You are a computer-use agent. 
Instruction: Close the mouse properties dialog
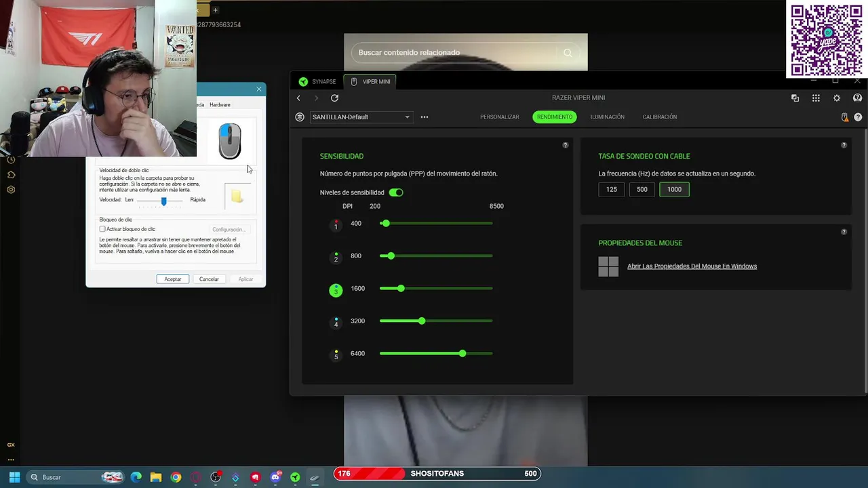pyautogui.click(x=258, y=89)
